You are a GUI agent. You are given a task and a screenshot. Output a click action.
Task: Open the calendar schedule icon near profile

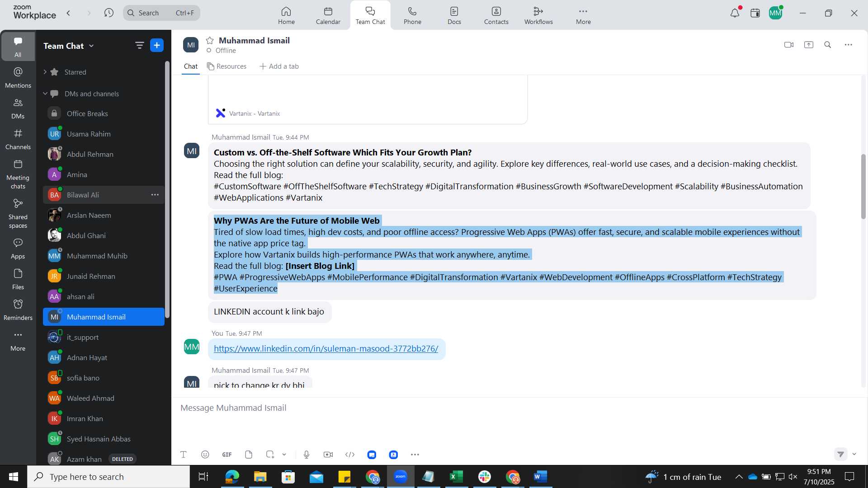point(755,13)
